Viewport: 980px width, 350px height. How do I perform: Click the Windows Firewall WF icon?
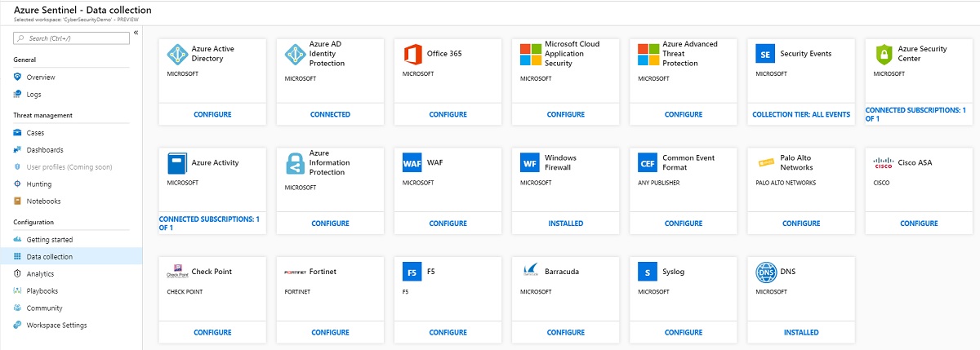pos(530,163)
